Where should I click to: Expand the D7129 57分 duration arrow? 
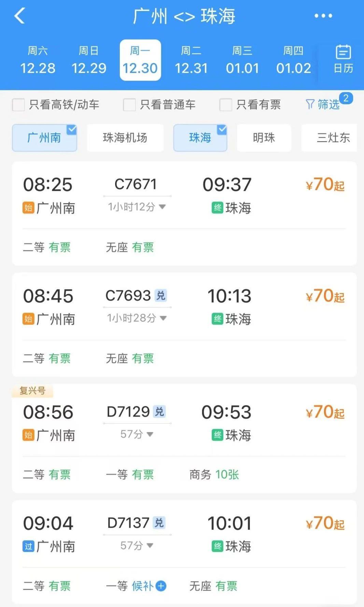150,434
